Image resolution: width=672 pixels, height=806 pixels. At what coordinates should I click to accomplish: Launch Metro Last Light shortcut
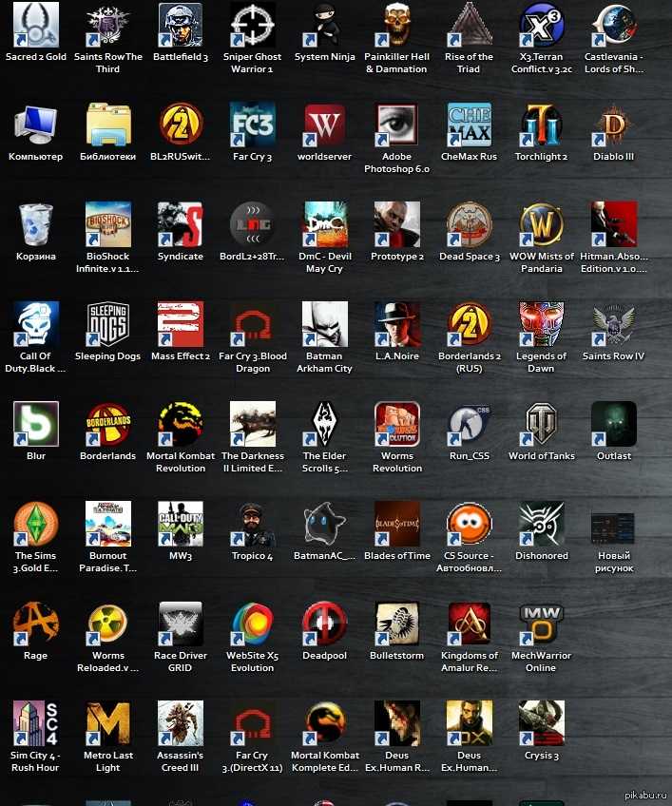(x=108, y=722)
